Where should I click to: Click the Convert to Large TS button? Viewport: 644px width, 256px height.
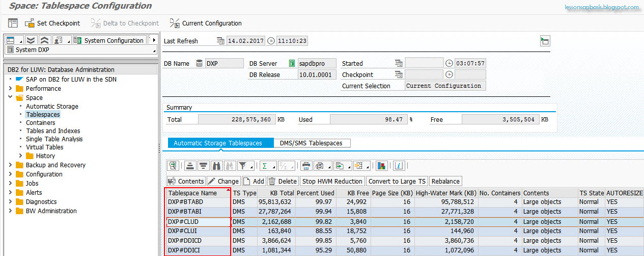397,181
